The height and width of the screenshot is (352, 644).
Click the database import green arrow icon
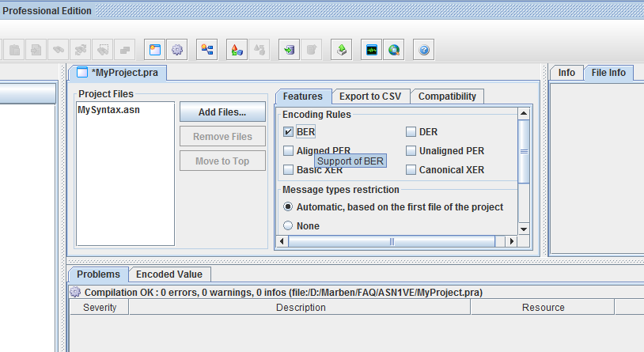pyautogui.click(x=289, y=50)
